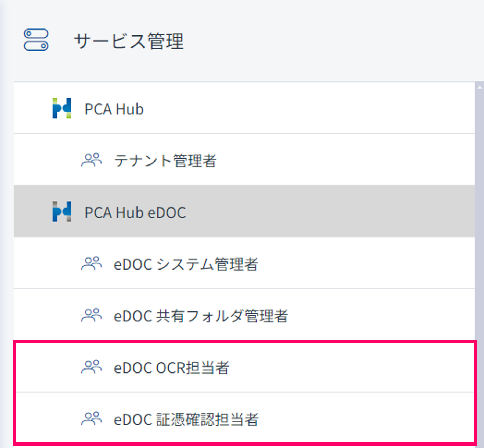Screen dimensions: 484x448
Task: Click the people icon for eDOC OCR担当者
Action: (91, 367)
